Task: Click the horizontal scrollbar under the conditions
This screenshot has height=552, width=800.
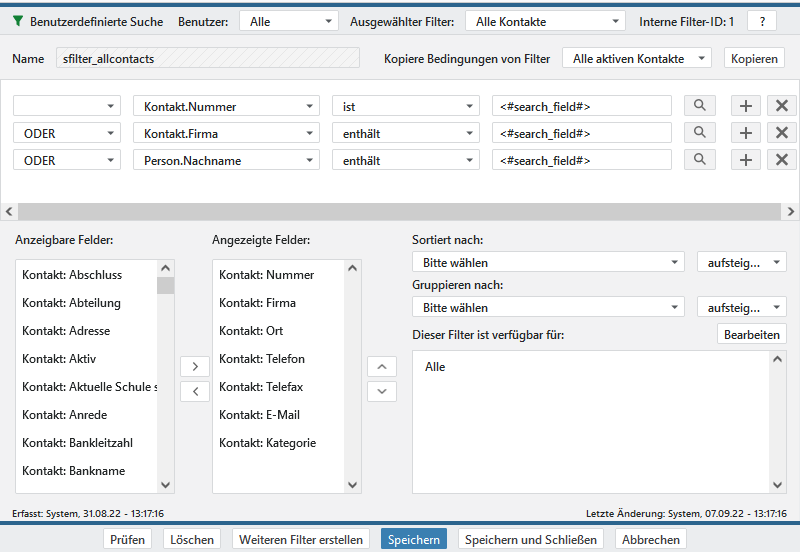Action: (x=400, y=212)
